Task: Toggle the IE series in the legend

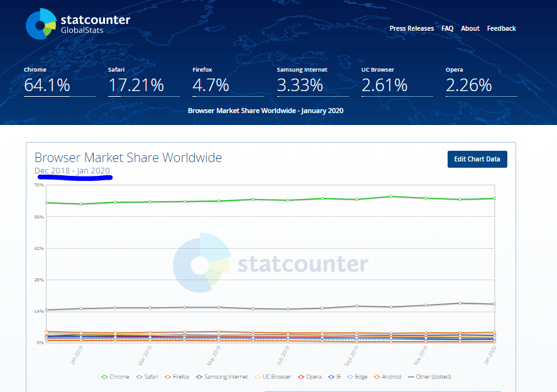Action: coord(334,377)
